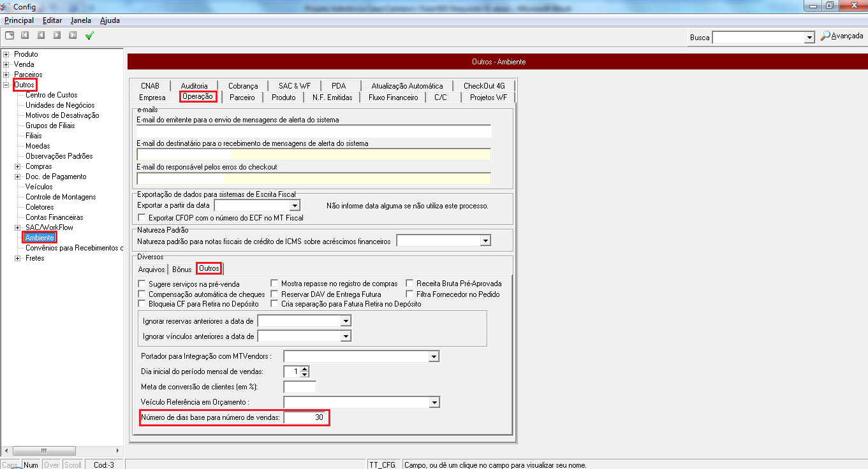Expand the Produto tree node
Screen dimensions: 868x469
(x=6, y=54)
